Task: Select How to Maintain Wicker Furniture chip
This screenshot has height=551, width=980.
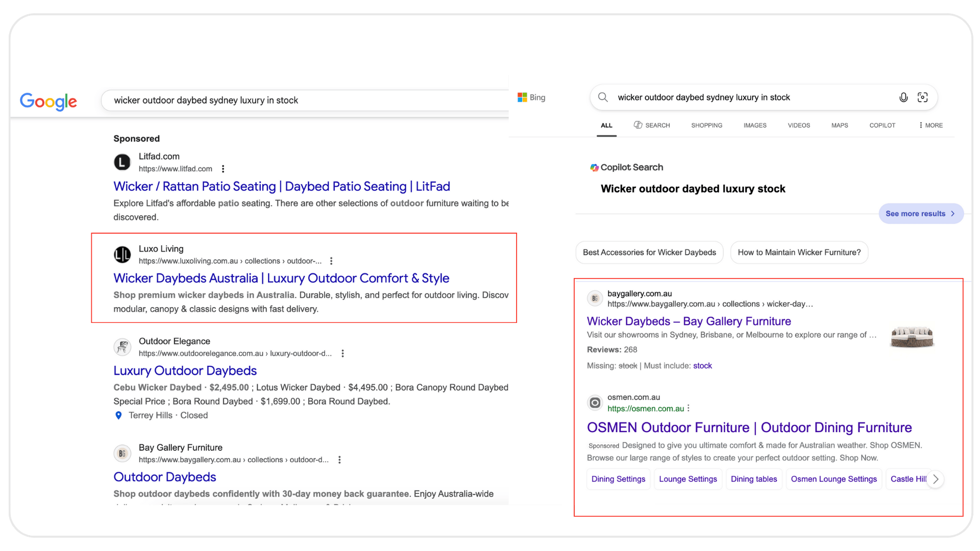Action: [x=799, y=253]
